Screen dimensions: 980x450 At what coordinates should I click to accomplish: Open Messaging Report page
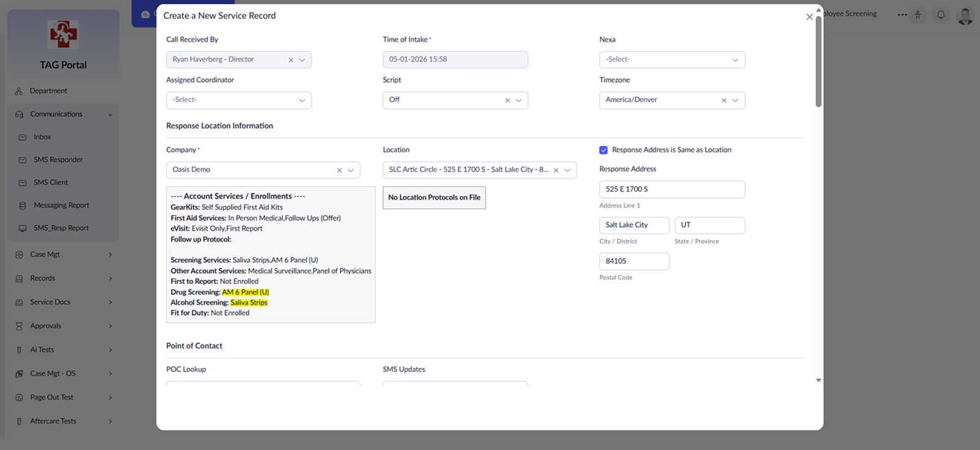click(x=61, y=206)
